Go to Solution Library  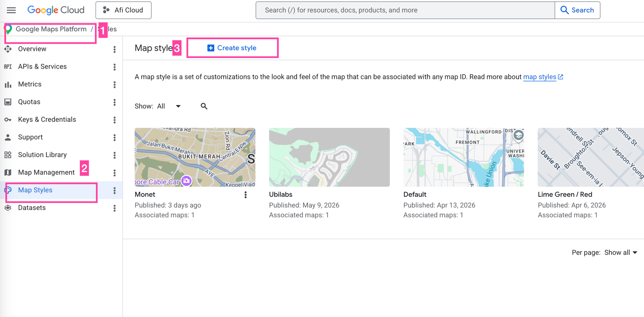pos(43,155)
